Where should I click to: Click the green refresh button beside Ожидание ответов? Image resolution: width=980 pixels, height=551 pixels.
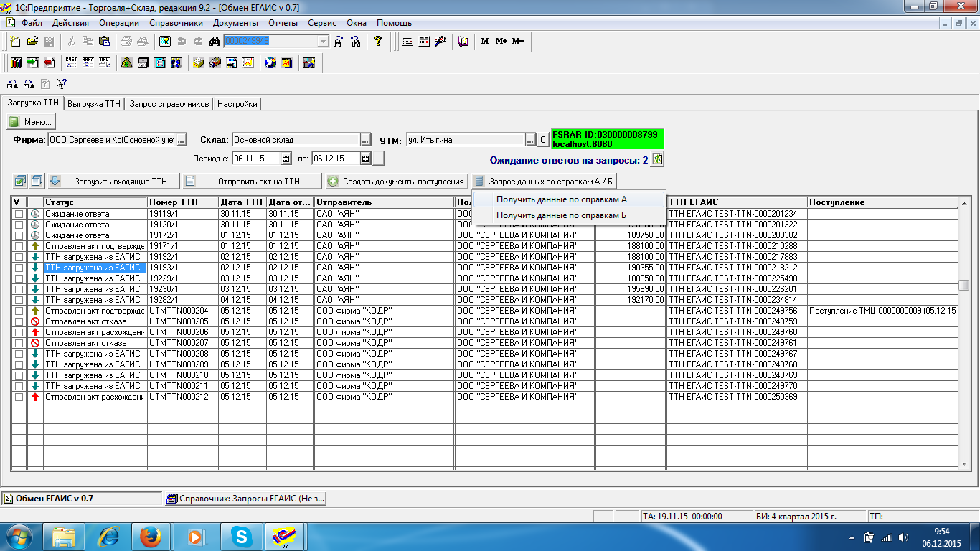pyautogui.click(x=658, y=159)
